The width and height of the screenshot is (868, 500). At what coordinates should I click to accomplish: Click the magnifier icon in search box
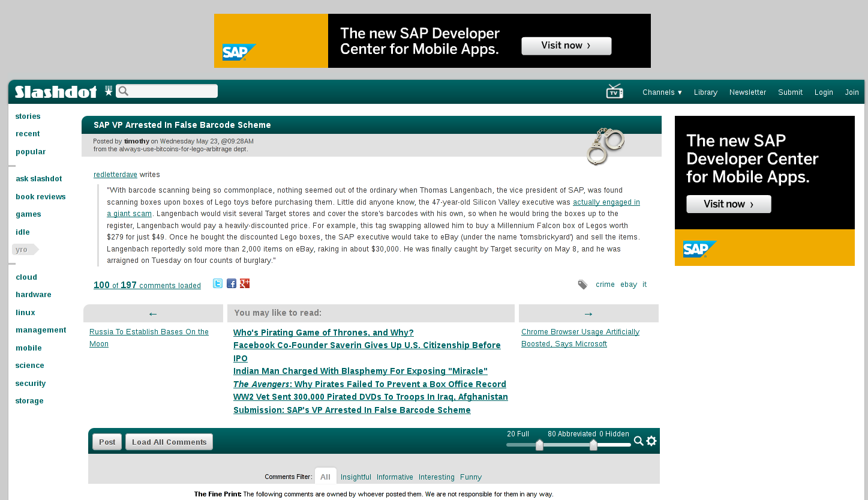[x=123, y=91]
